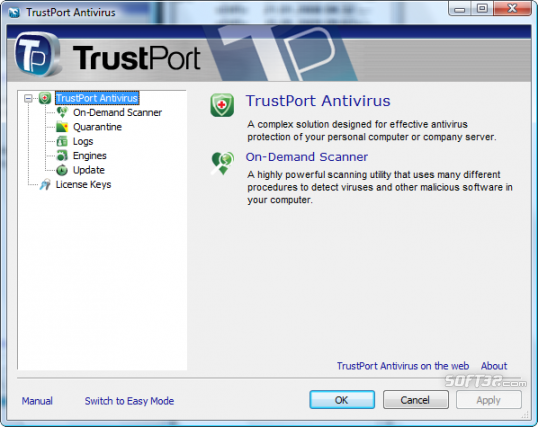Image resolution: width=538 pixels, height=427 pixels.
Task: Click the TrustPort TP logo badge
Action: [37, 54]
